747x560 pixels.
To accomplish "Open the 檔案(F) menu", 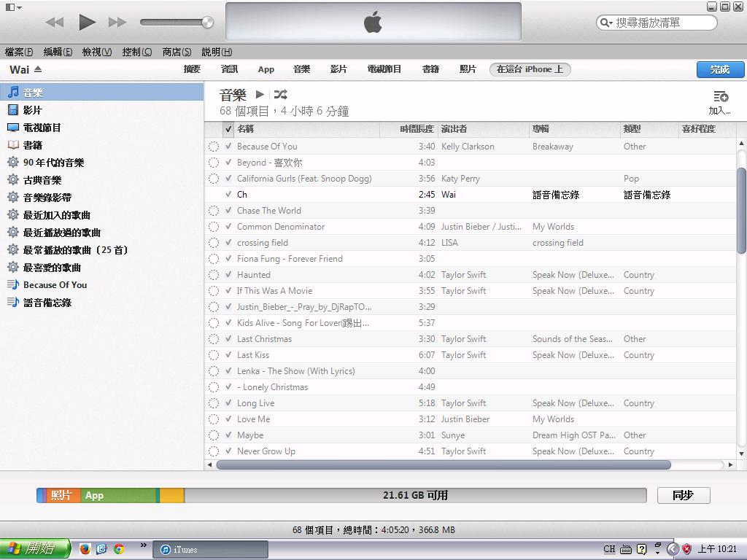I will (x=19, y=52).
